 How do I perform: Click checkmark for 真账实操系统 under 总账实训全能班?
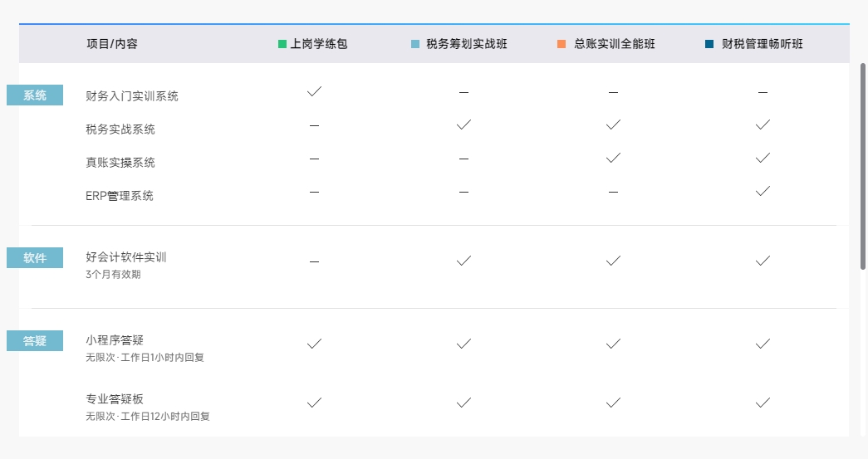[613, 159]
